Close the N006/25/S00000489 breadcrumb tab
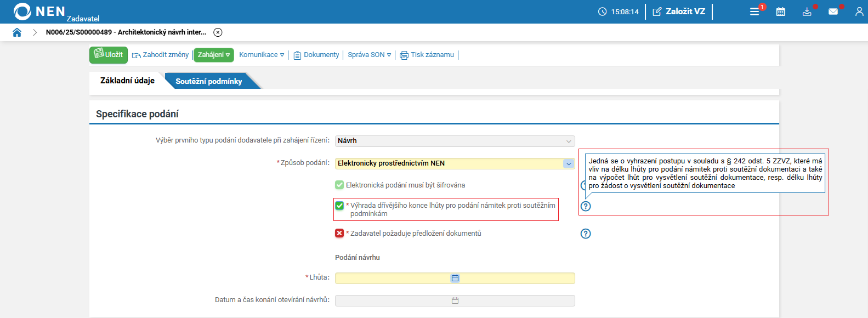Screen dimensions: 868x318 218,32
